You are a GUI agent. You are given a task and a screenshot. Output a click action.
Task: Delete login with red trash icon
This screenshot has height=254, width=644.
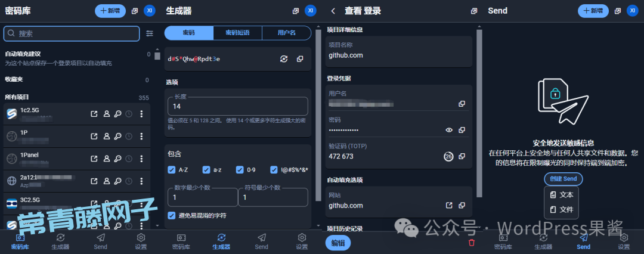pyautogui.click(x=472, y=243)
